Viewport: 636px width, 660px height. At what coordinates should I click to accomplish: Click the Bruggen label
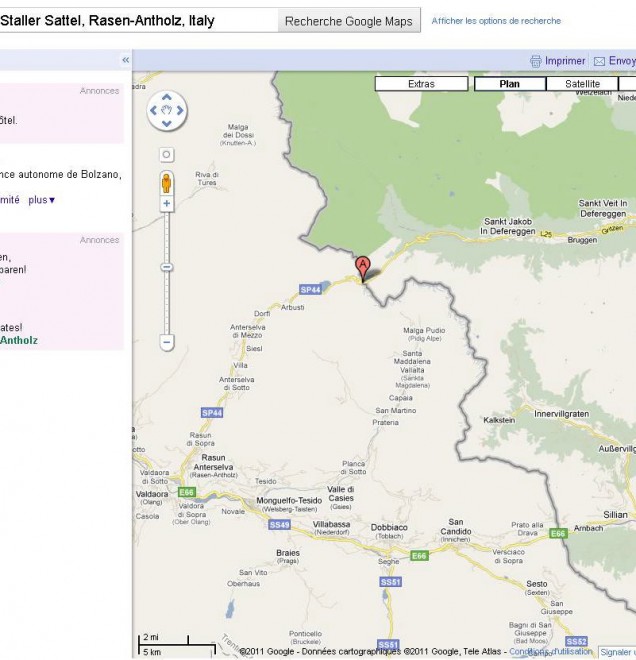[x=582, y=240]
